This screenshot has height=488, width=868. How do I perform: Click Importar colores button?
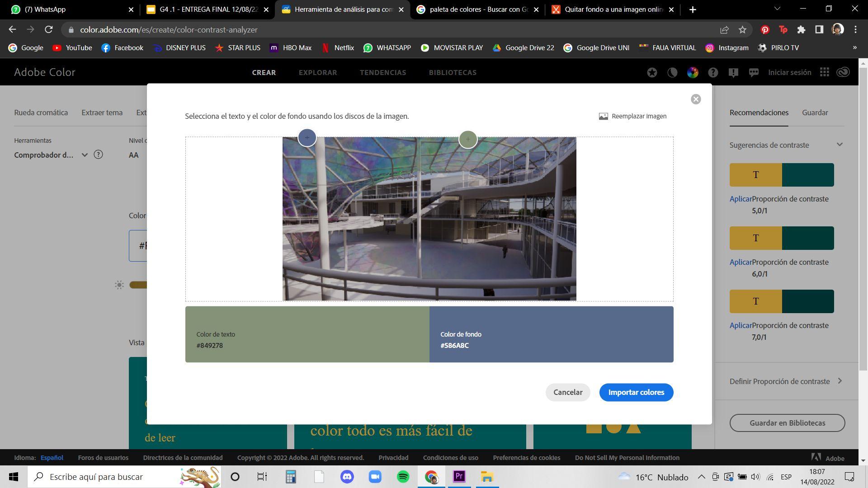point(636,392)
